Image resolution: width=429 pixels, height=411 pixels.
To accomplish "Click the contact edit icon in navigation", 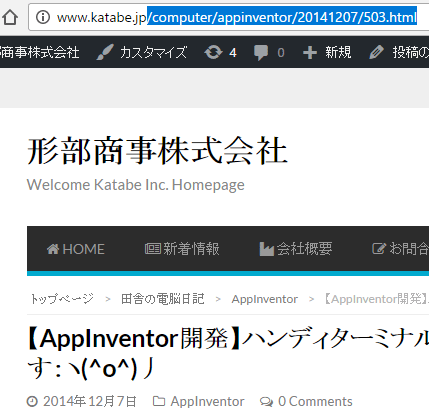I will tap(379, 248).
